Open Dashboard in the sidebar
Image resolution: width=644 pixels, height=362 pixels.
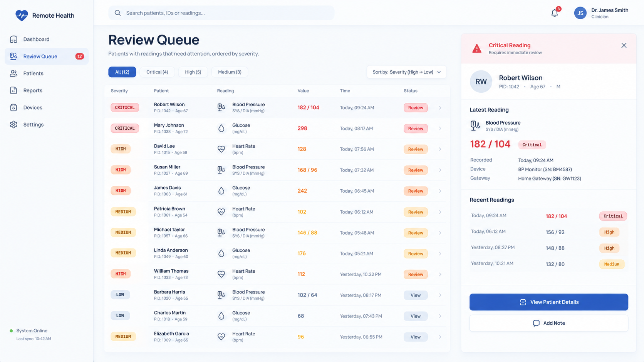[47, 39]
